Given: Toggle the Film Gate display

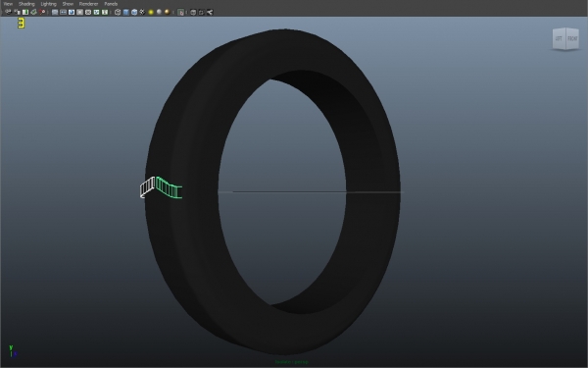Looking at the screenshot, I should click(x=63, y=12).
